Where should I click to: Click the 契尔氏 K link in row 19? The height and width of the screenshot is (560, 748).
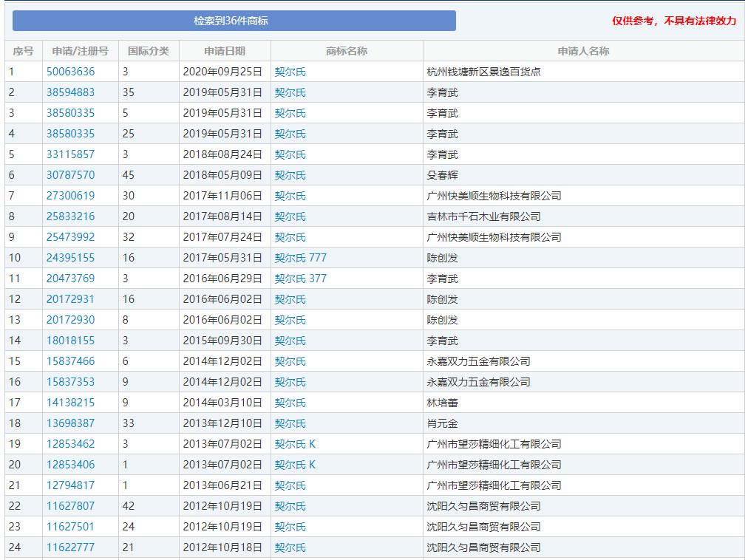(x=294, y=444)
